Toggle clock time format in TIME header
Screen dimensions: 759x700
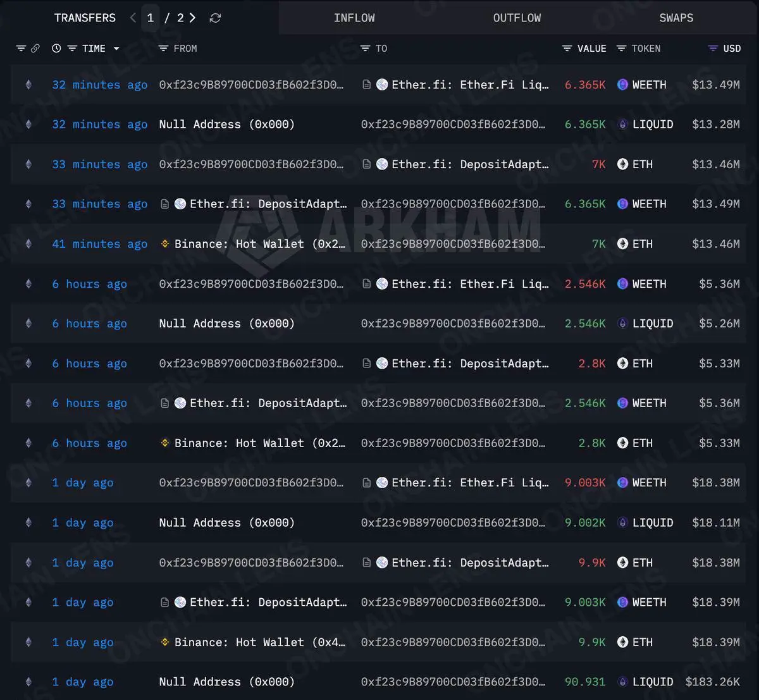(x=56, y=49)
